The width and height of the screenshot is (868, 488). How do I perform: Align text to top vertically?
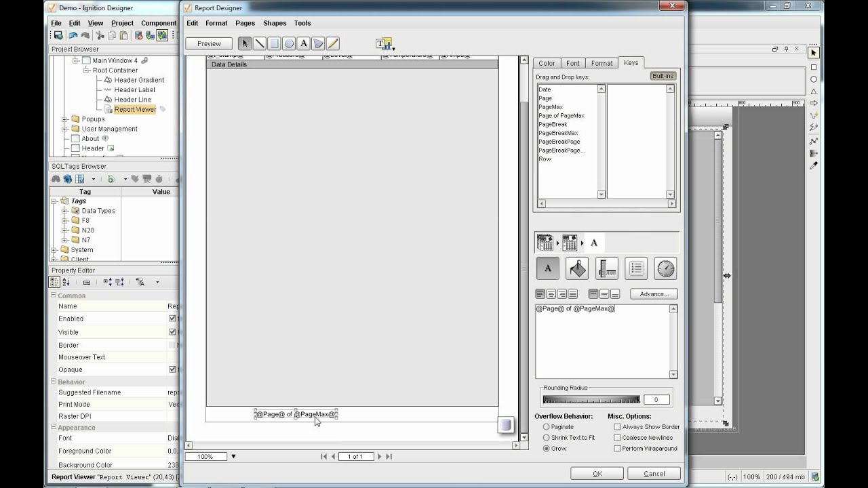(x=593, y=294)
